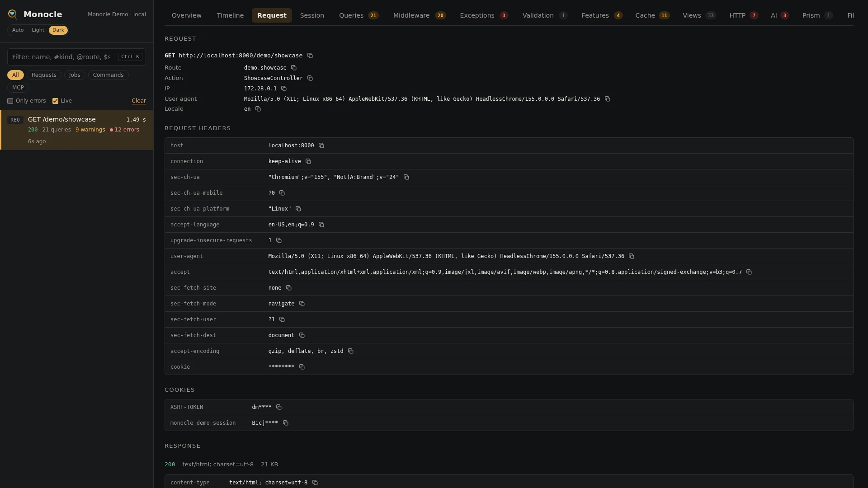
Task: Open the Cache tab
Action: click(x=652, y=15)
